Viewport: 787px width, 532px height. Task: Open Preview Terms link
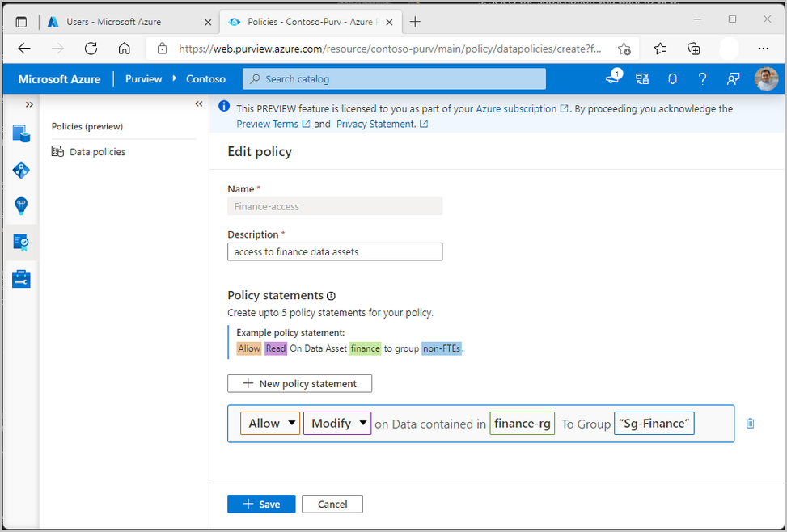tap(273, 124)
